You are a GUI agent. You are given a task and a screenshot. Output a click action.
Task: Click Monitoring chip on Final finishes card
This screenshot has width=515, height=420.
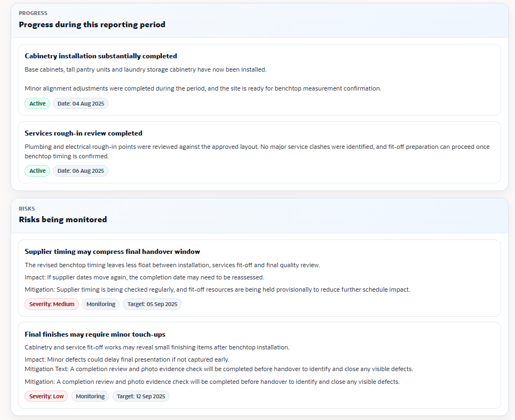click(x=90, y=396)
